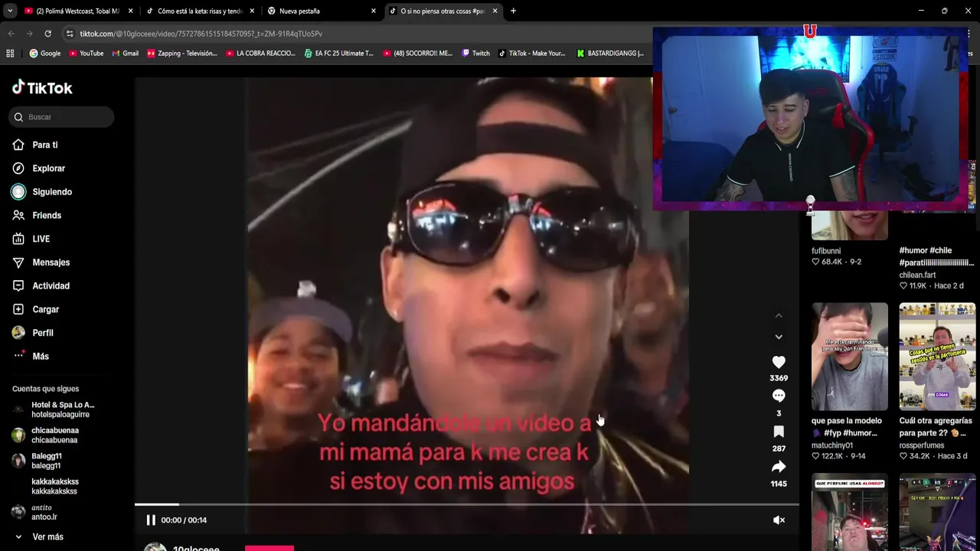Open hotelspaloaguirre followed account

[54, 409]
